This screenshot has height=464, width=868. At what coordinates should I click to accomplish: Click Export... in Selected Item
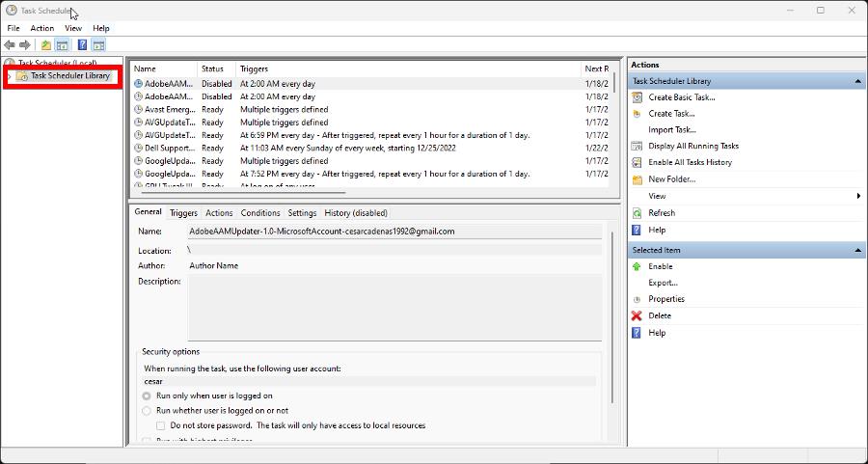(x=663, y=283)
